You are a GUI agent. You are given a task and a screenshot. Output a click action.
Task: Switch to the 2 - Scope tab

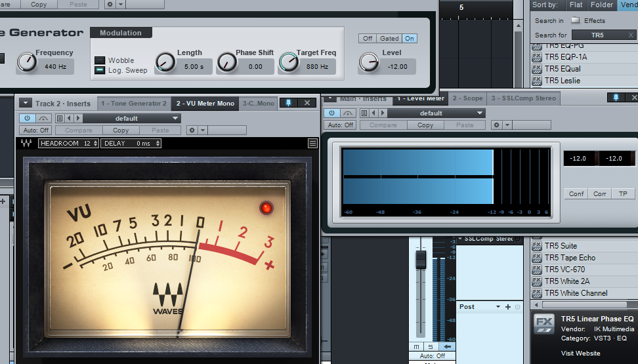point(467,98)
